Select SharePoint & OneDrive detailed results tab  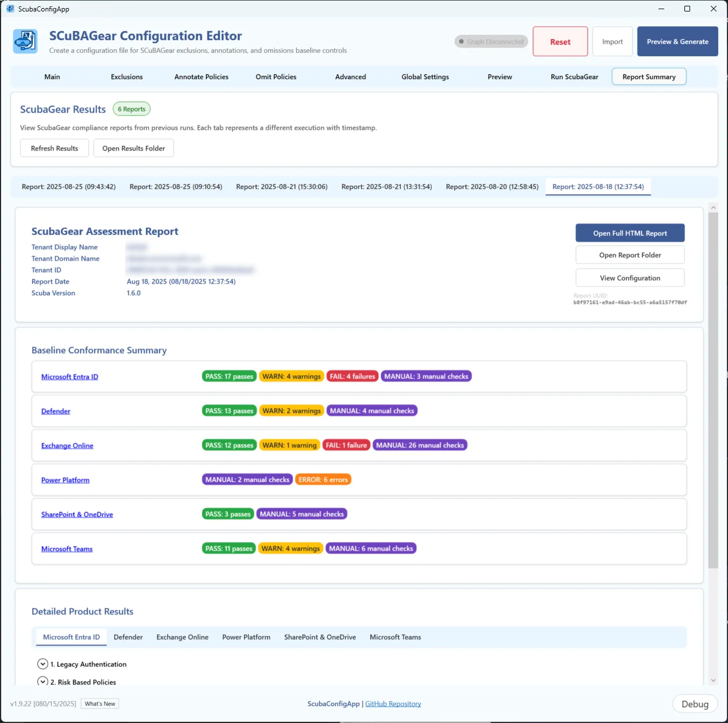tap(320, 637)
